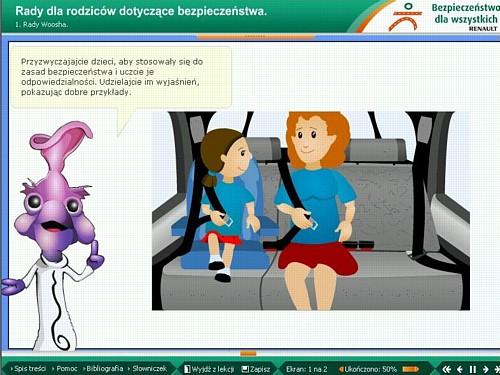Click the orange handle below the slide
Image resolution: width=500 pixels, height=375 pixels.
pyautogui.click(x=248, y=353)
